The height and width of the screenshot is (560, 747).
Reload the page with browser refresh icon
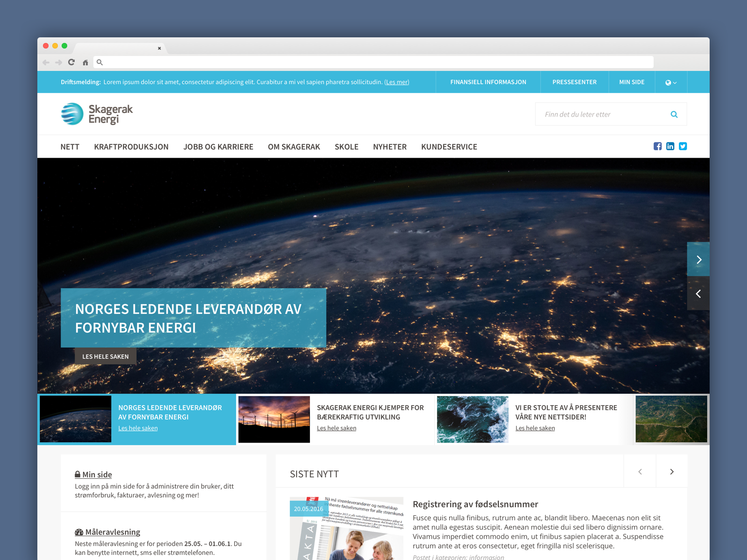coord(71,62)
